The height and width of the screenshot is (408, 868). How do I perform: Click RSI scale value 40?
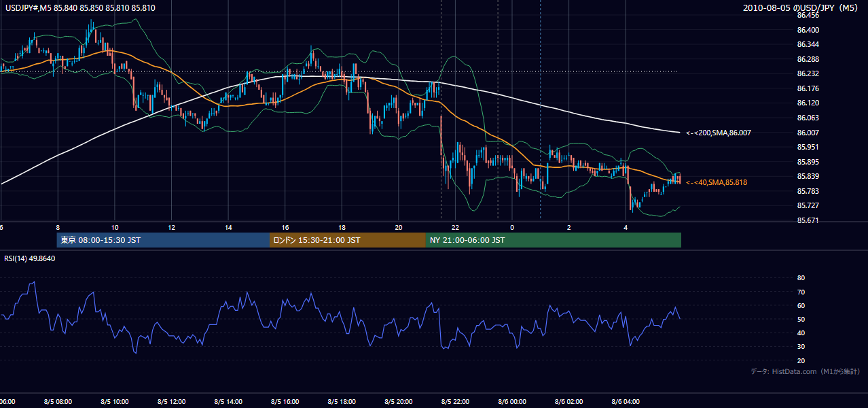(x=801, y=333)
